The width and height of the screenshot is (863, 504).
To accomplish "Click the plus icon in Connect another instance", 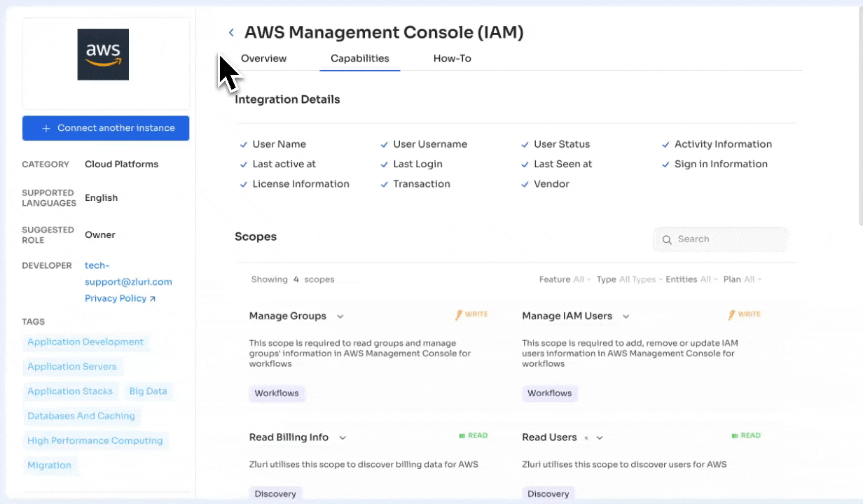I will (x=46, y=128).
